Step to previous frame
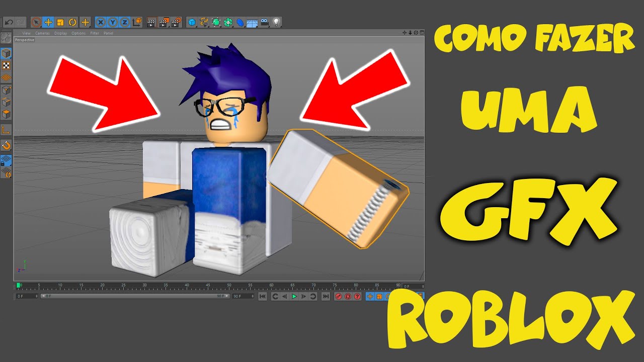 click(285, 297)
